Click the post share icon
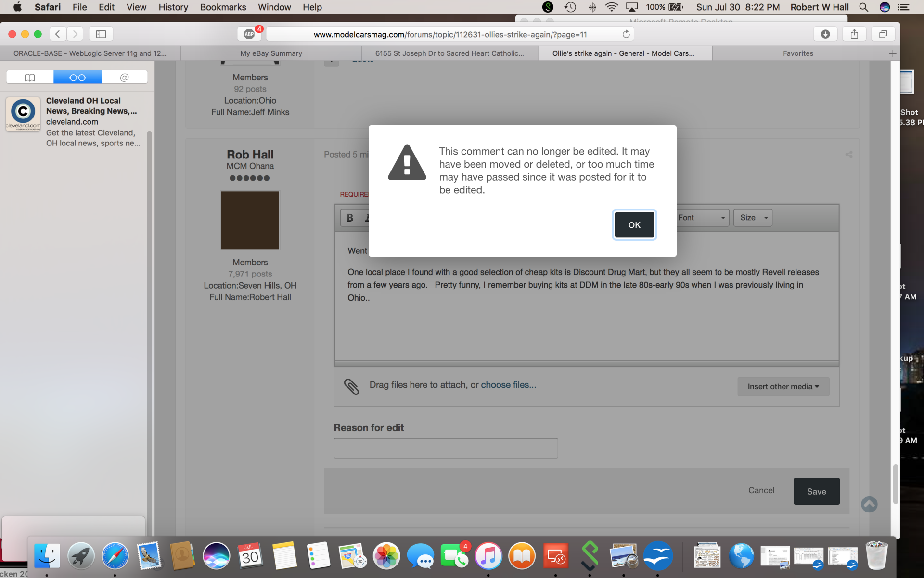Screen dimensions: 924x578 point(849,154)
